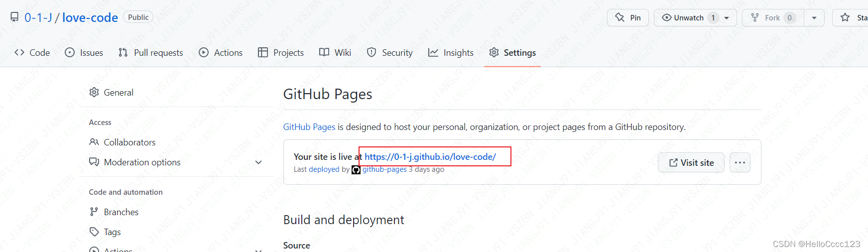Image resolution: width=868 pixels, height=252 pixels.
Task: Click the github-pages deployer link
Action: pos(384,169)
